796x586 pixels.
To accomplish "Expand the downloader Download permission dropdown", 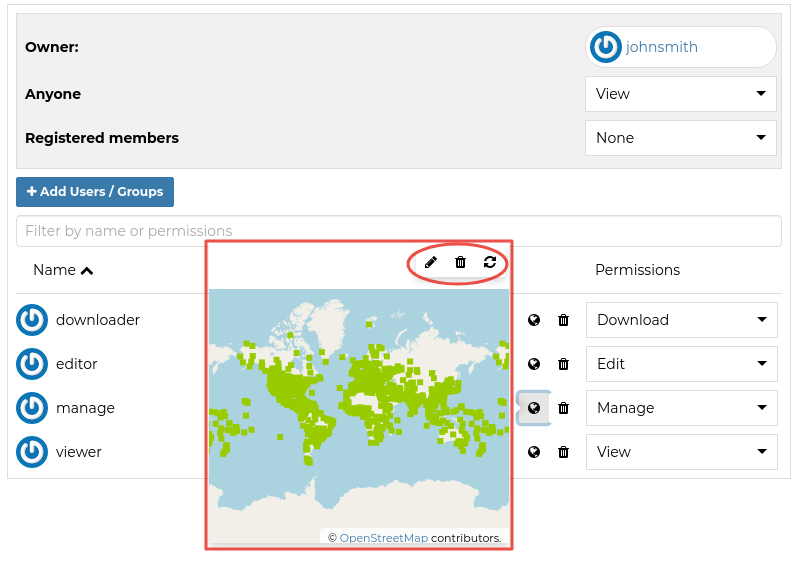I will click(x=681, y=320).
